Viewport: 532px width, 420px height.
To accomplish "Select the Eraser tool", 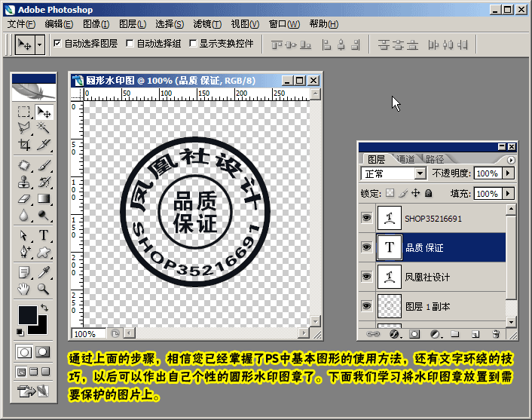I will pos(24,198).
